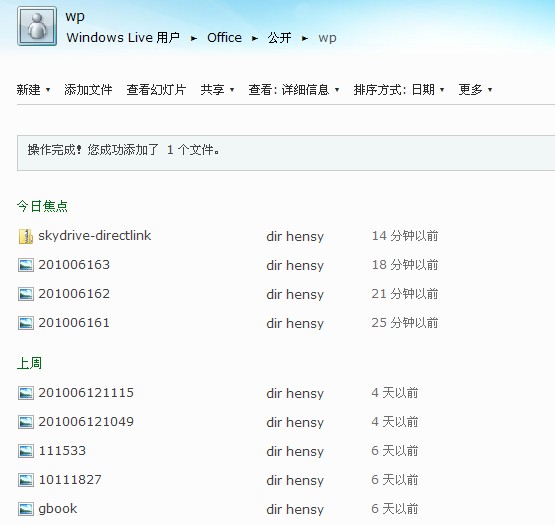Click the image icon beside gbook

point(26,509)
